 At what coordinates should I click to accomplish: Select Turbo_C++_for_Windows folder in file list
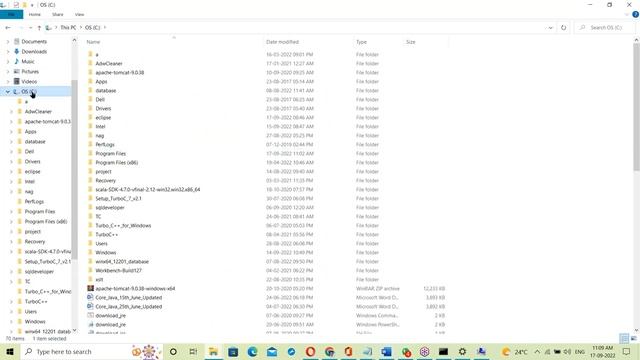pyautogui.click(x=123, y=225)
